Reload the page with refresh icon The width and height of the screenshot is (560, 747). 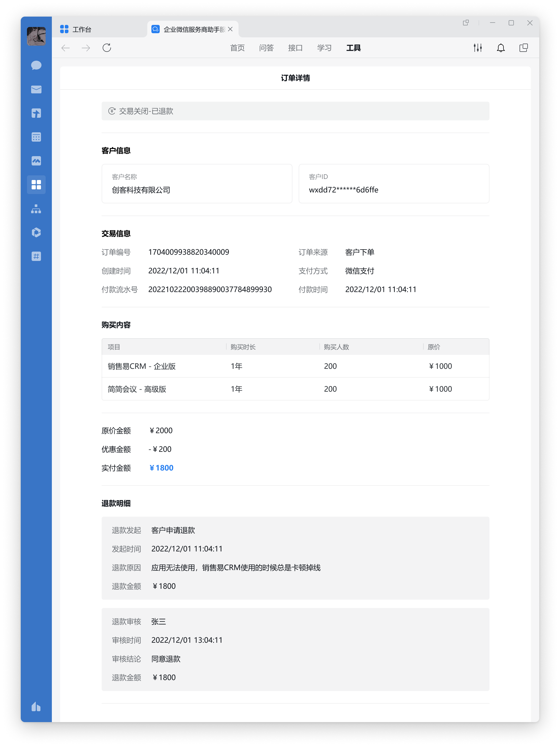coord(107,48)
